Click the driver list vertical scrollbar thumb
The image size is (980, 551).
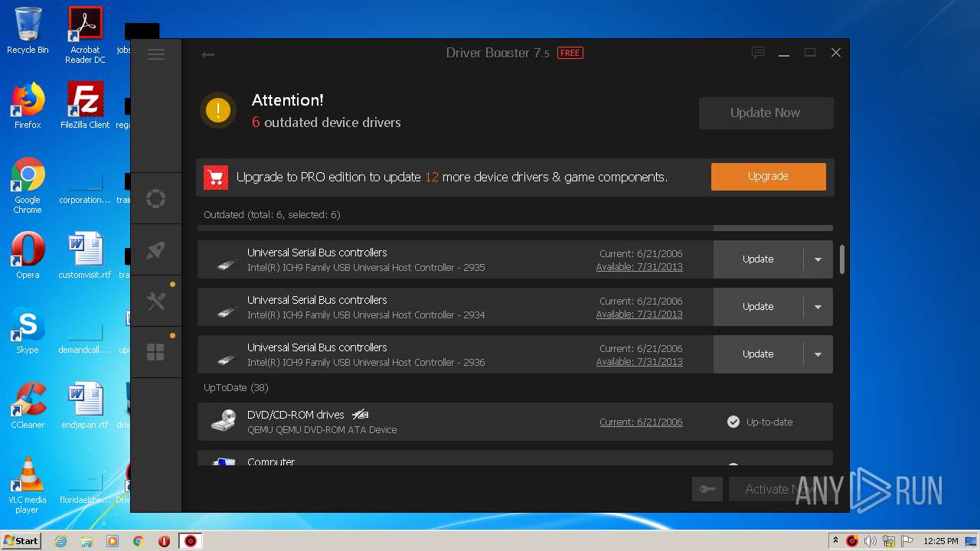(x=842, y=259)
